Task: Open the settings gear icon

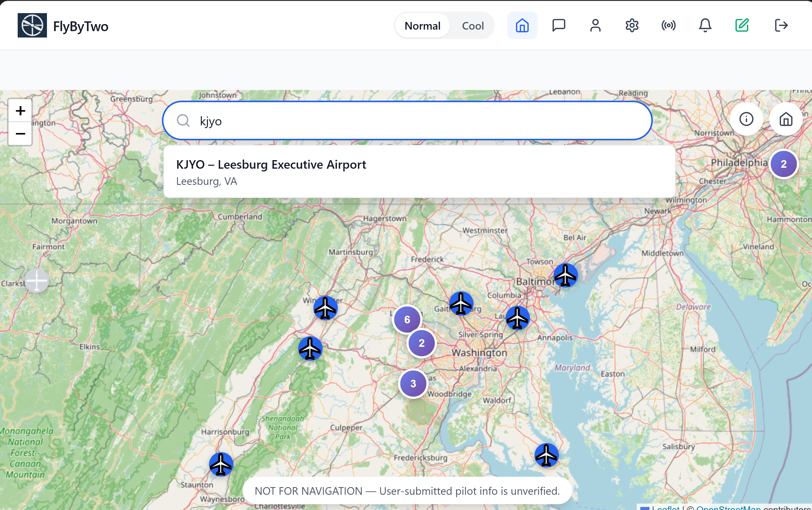Action: [631, 26]
